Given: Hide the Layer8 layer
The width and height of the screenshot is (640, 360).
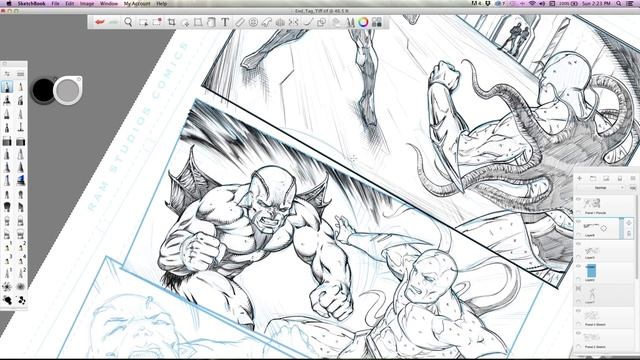Looking at the screenshot, I should (578, 222).
